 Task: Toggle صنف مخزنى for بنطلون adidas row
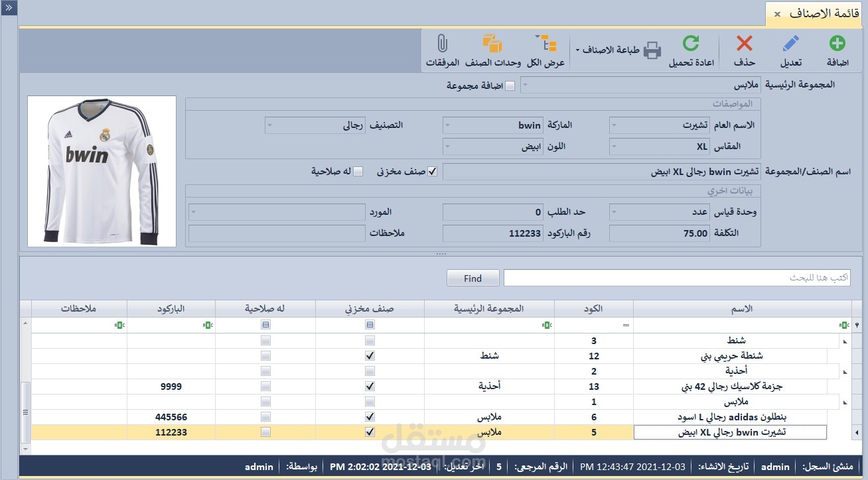370,417
